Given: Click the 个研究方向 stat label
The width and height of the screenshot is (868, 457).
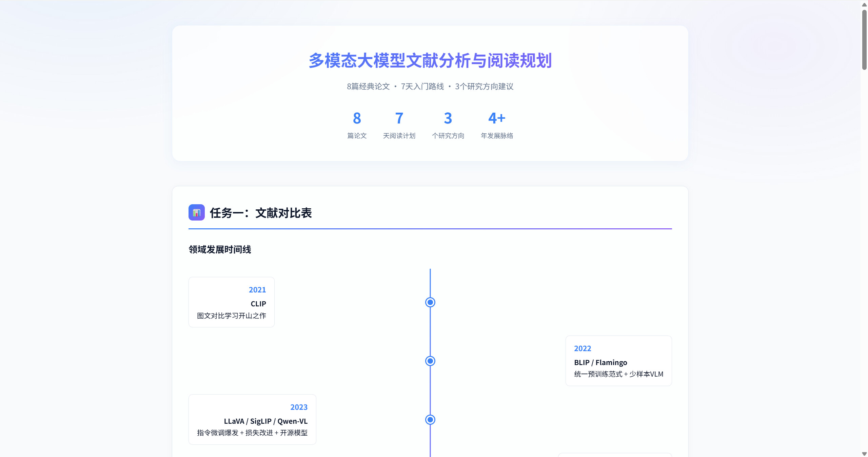Looking at the screenshot, I should pyautogui.click(x=448, y=136).
